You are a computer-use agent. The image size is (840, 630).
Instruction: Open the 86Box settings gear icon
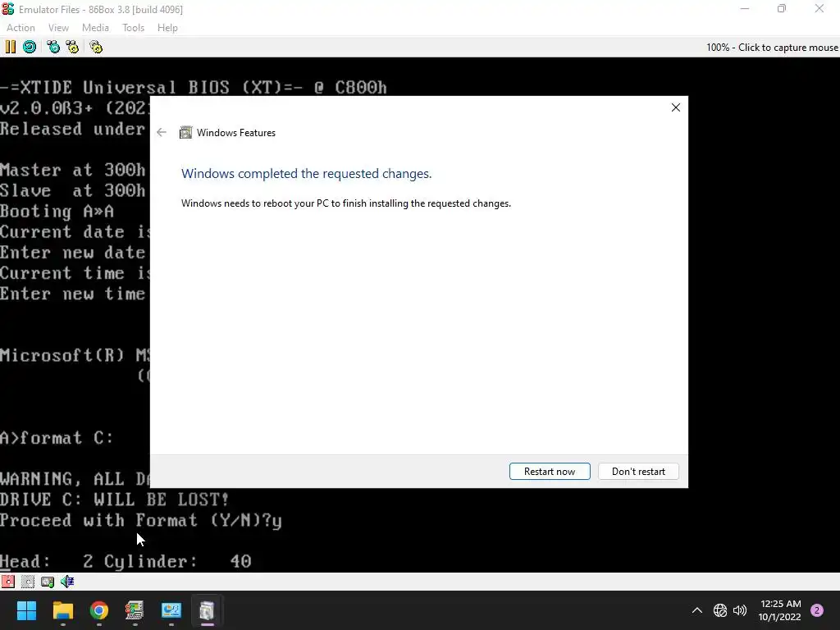96,47
